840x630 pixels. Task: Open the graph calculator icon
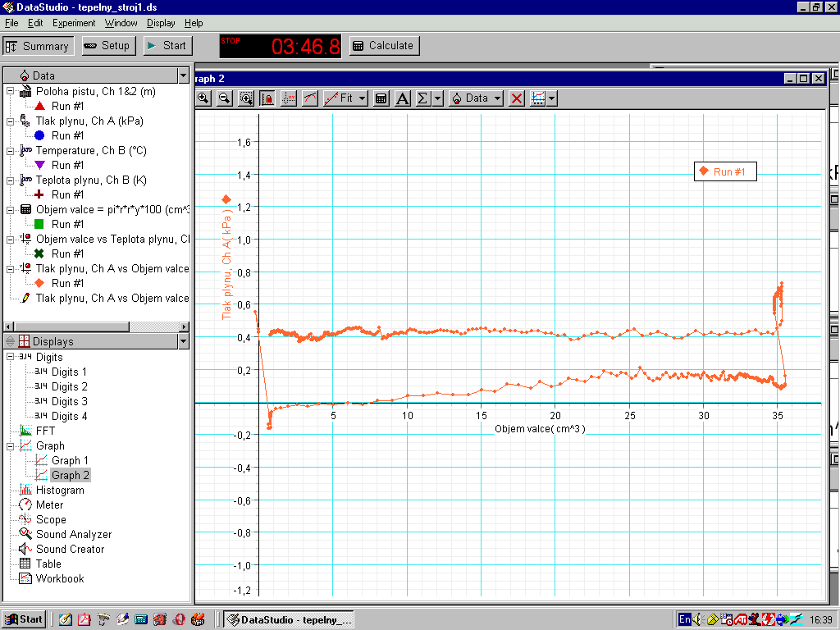click(381, 98)
